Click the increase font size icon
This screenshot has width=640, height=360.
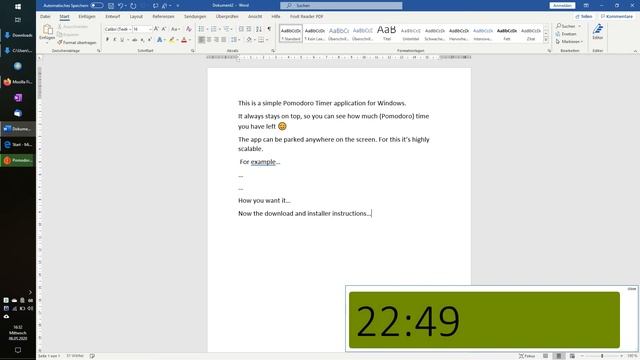(156, 29)
